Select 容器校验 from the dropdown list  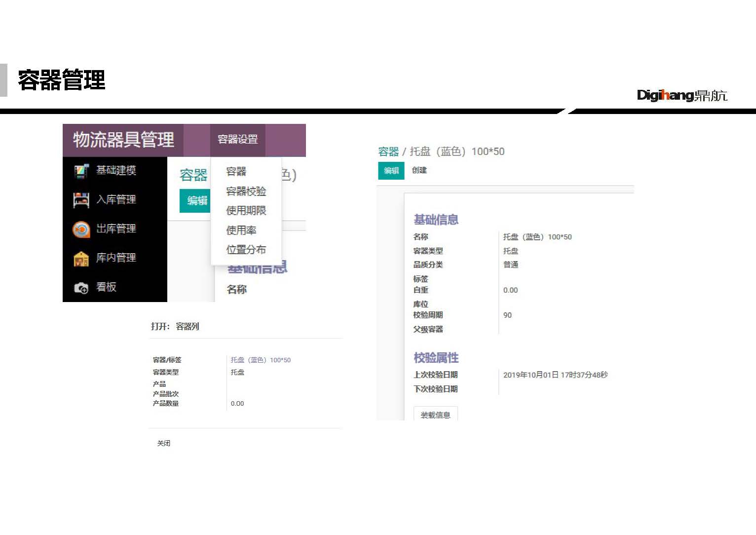(246, 191)
